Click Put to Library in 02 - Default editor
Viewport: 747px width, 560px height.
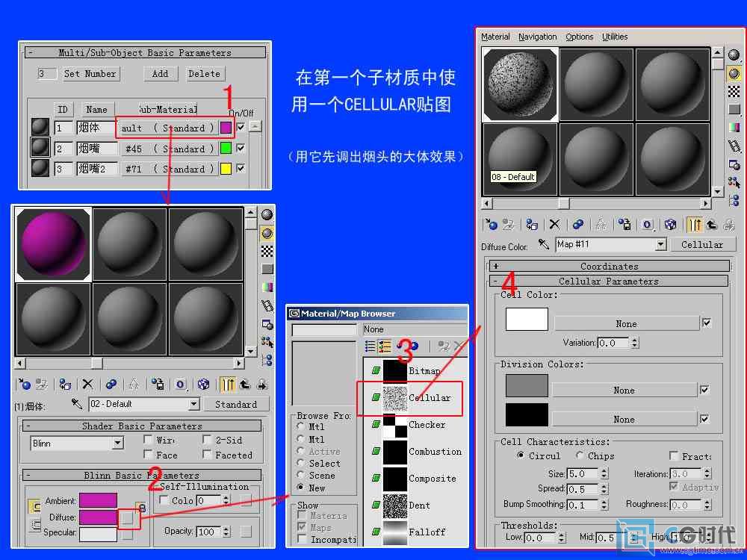pos(158,385)
